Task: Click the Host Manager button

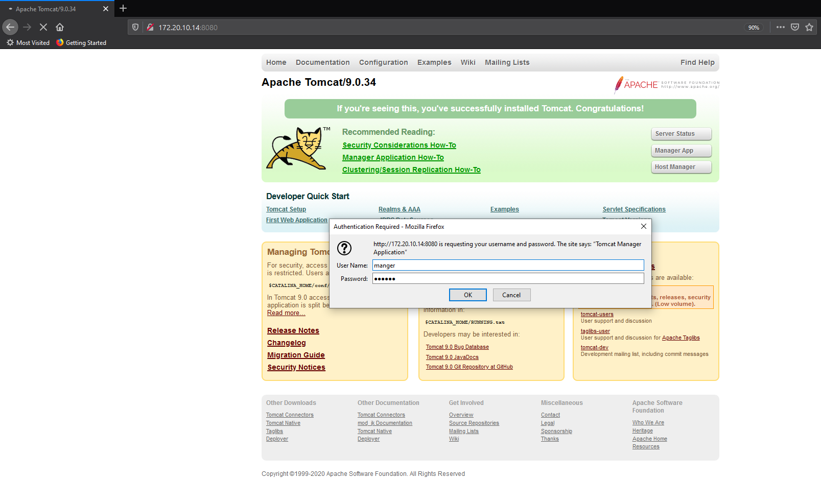Action: click(x=682, y=167)
